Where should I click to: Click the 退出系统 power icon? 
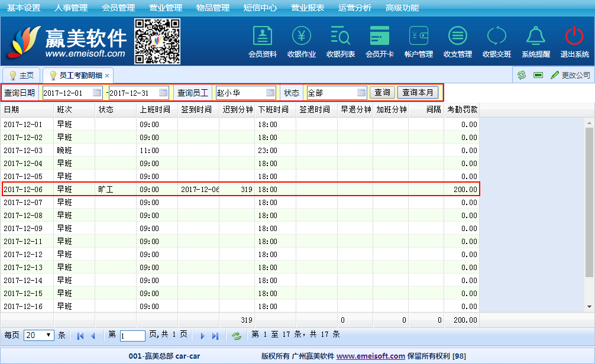pos(574,37)
